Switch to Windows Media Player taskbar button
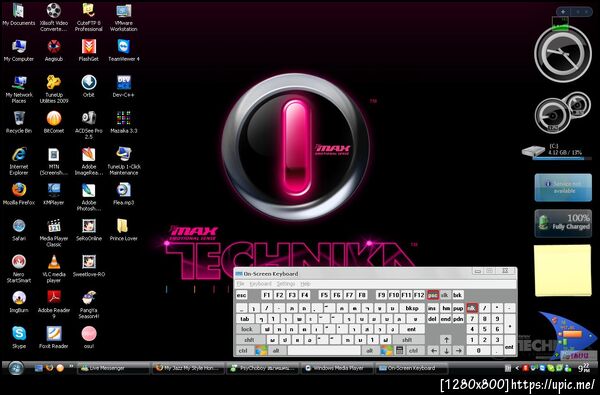 point(337,368)
